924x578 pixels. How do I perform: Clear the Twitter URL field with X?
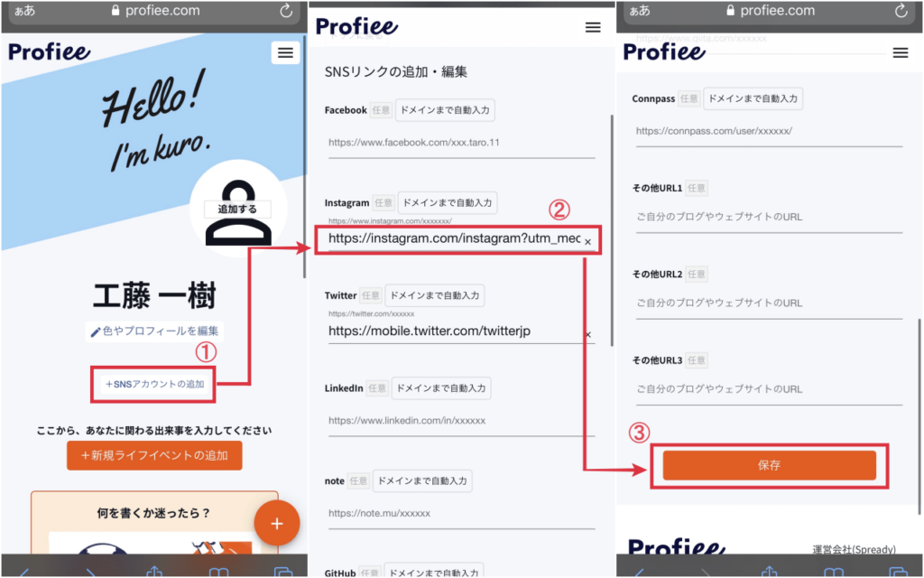point(588,335)
